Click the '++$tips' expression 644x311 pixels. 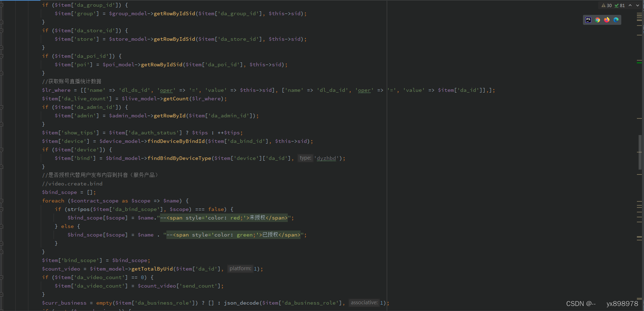tap(229, 133)
